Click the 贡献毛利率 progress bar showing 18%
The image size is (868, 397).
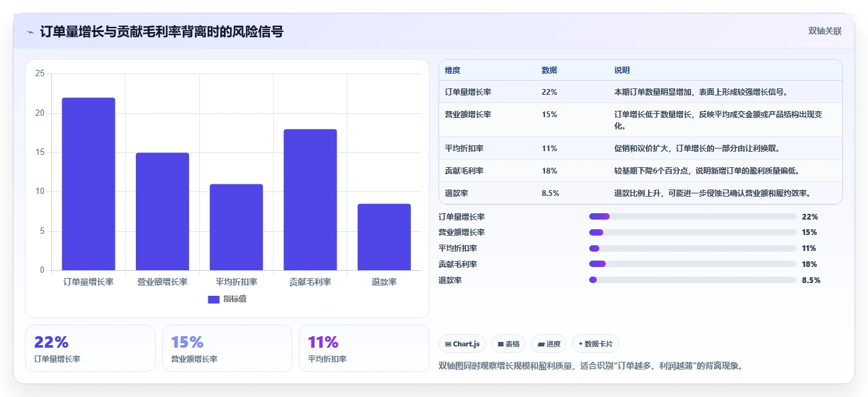(x=693, y=264)
